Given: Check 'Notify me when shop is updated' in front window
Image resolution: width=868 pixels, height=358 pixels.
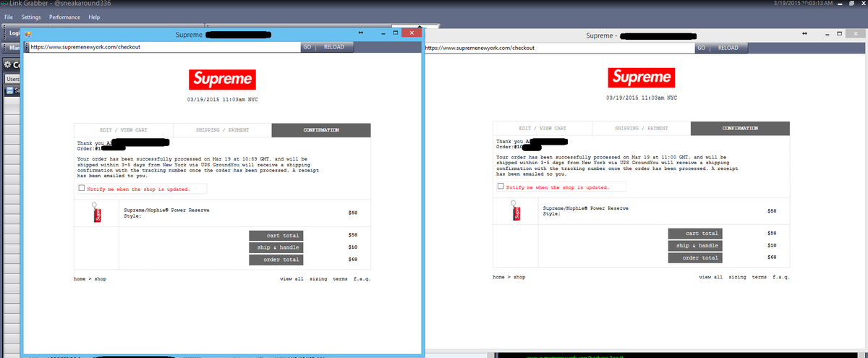Looking at the screenshot, I should pos(81,189).
